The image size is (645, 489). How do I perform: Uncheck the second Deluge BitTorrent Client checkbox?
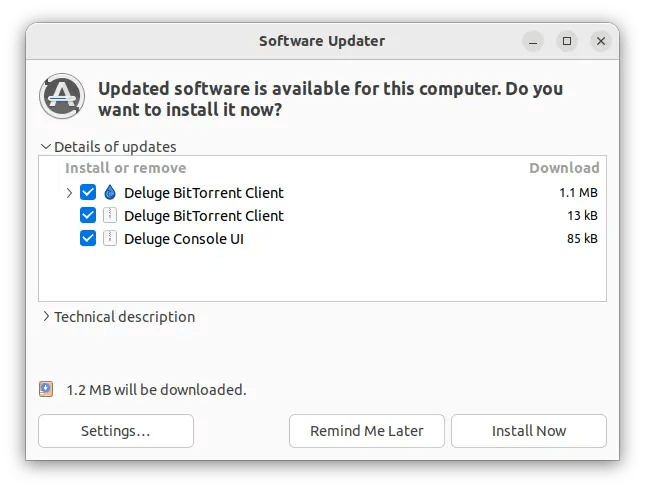tap(88, 215)
